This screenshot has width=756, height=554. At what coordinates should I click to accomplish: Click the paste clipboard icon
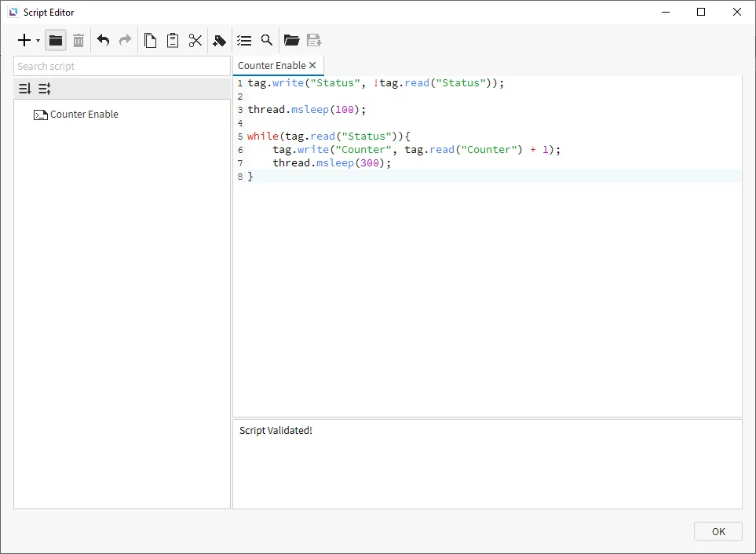pyautogui.click(x=173, y=40)
